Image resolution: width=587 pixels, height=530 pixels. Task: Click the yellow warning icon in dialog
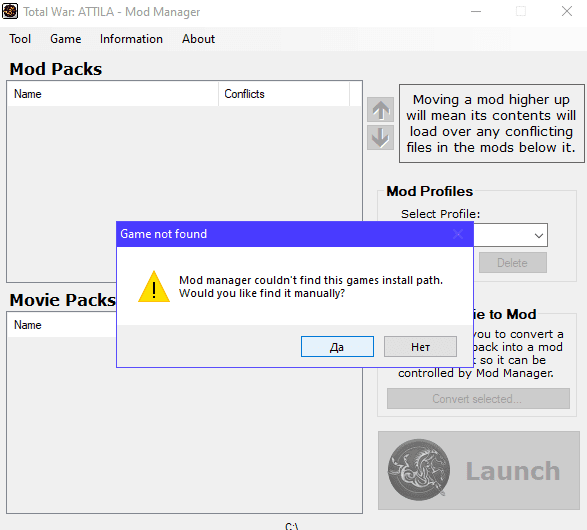154,287
